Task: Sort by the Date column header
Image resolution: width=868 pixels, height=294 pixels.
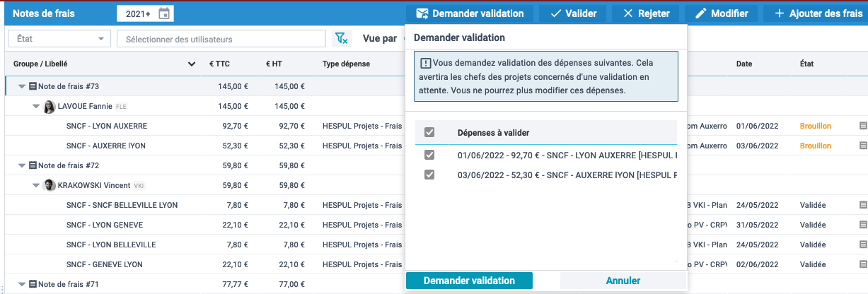Action: point(744,64)
